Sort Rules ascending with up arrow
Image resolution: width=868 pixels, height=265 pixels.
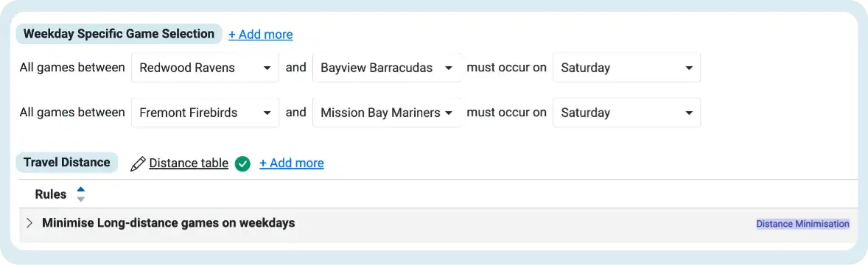(x=81, y=189)
